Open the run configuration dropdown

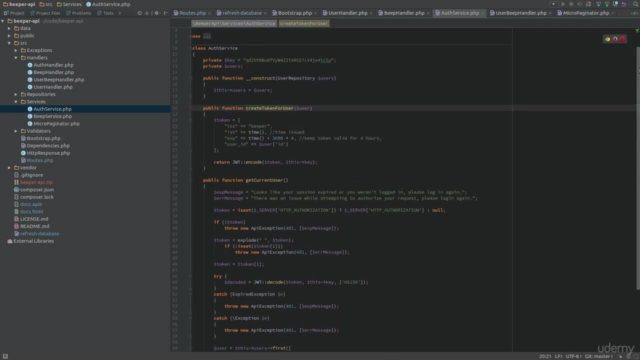553,4
